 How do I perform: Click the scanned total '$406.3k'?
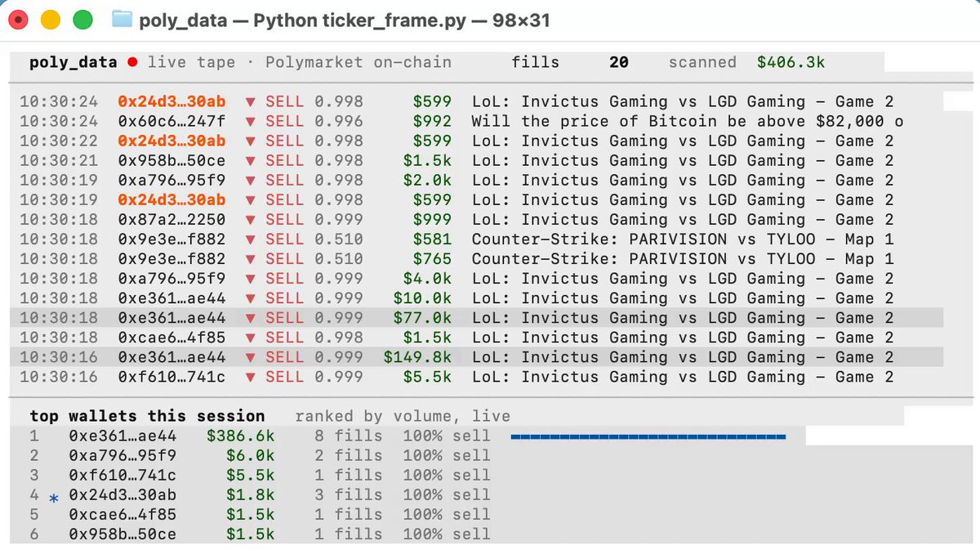pos(791,62)
